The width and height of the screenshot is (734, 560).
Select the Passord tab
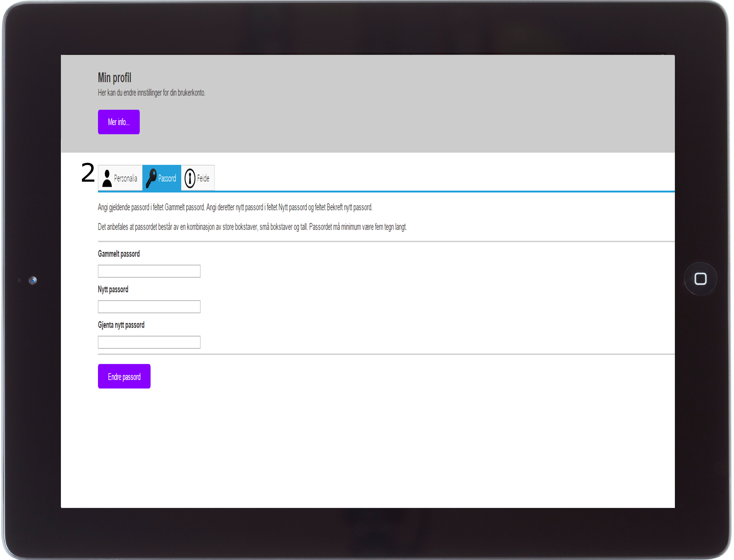coord(162,178)
